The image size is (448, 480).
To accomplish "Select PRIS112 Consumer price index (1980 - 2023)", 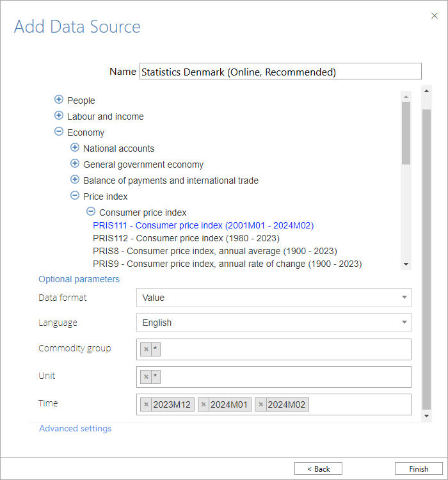I will 186,238.
